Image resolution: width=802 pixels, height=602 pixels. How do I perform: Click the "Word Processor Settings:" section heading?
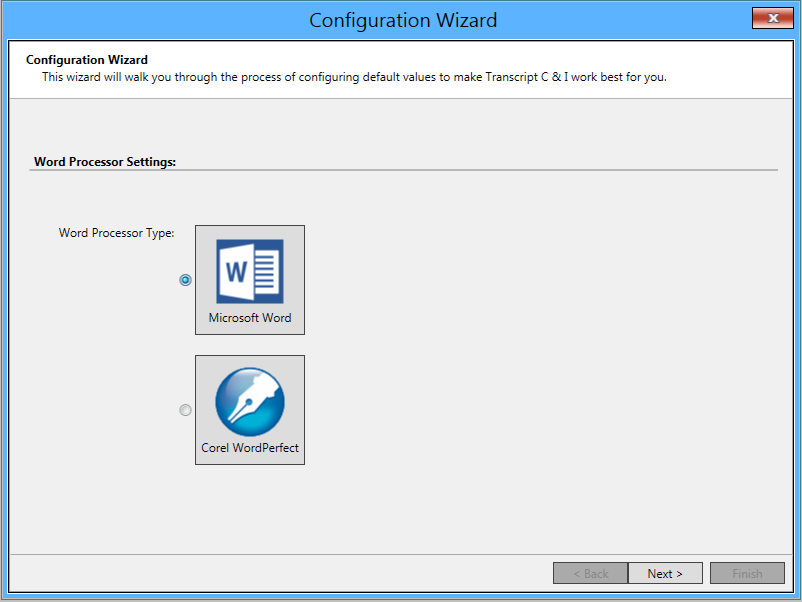point(105,161)
